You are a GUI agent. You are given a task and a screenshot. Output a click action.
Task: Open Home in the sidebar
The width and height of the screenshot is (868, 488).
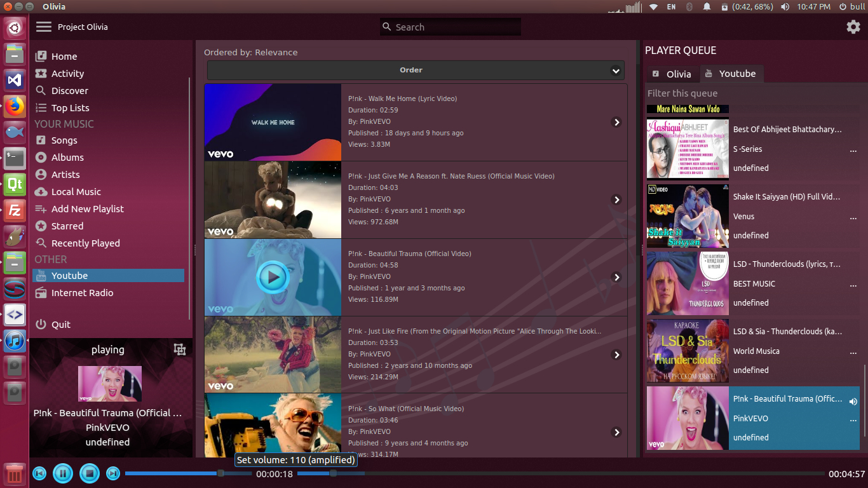coord(109,57)
